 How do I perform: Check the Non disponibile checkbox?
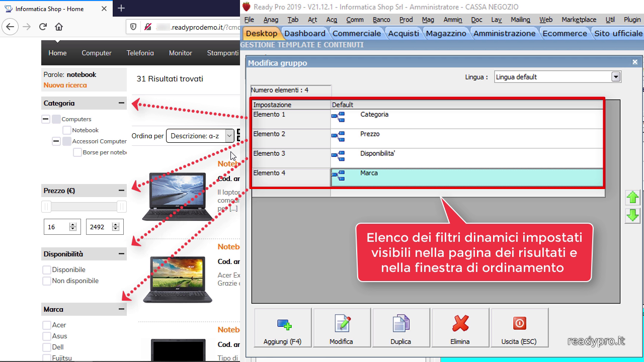47,281
